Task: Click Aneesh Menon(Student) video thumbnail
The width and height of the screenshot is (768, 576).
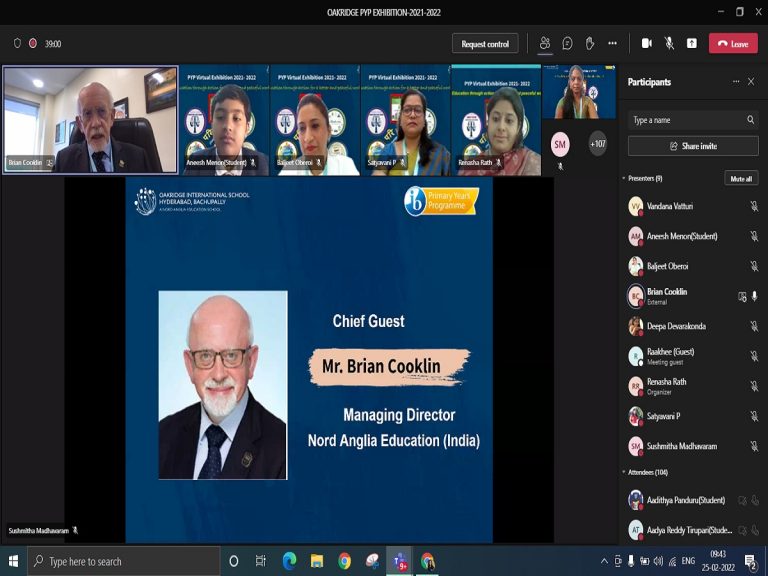Action: 224,120
